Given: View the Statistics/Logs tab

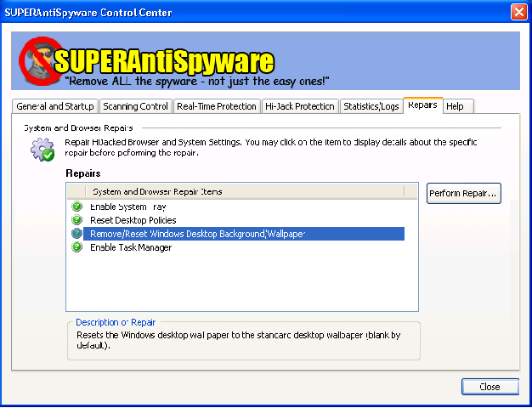Looking at the screenshot, I should pos(371,106).
